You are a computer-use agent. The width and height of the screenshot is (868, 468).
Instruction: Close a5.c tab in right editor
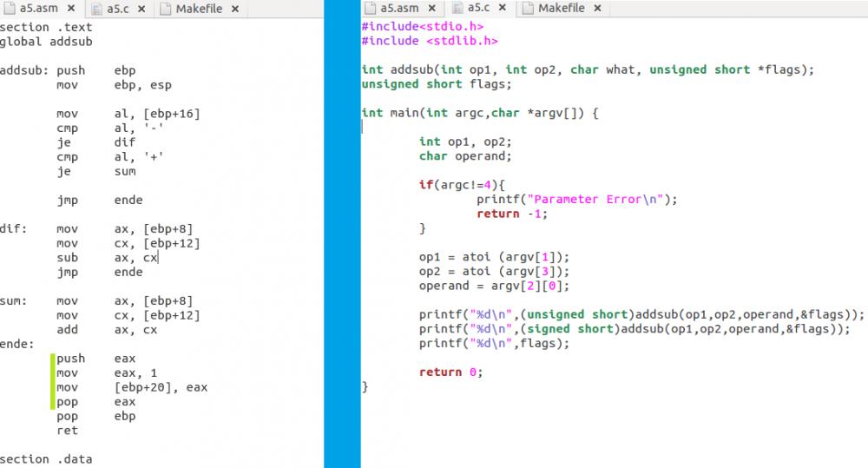coord(503,8)
